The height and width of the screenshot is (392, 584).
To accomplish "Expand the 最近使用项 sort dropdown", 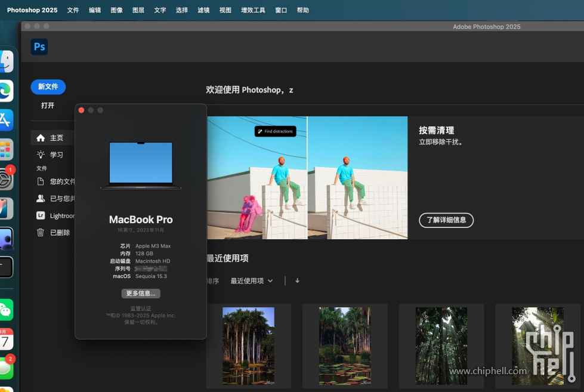I will (x=252, y=281).
